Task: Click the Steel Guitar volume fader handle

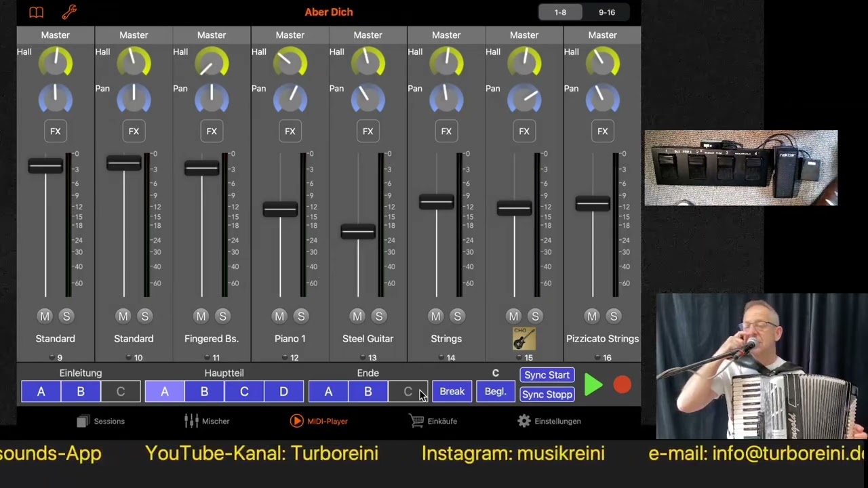Action: 357,232
